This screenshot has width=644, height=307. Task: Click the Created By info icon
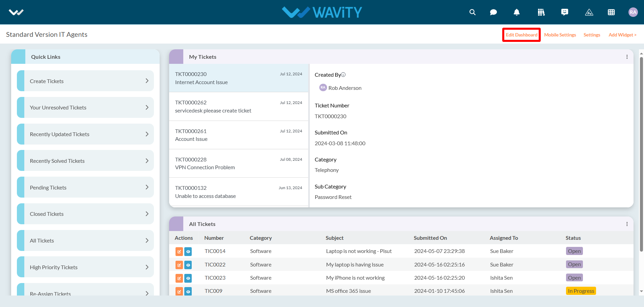343,75
